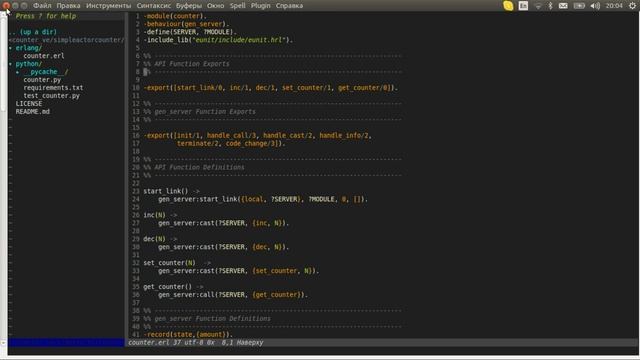Click the cast line with {set_counter, N}
This screenshot has height=360, width=640.
pos(238,271)
